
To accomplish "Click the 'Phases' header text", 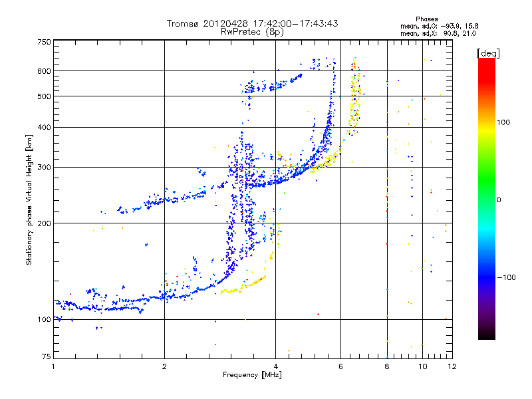I will coord(426,19).
